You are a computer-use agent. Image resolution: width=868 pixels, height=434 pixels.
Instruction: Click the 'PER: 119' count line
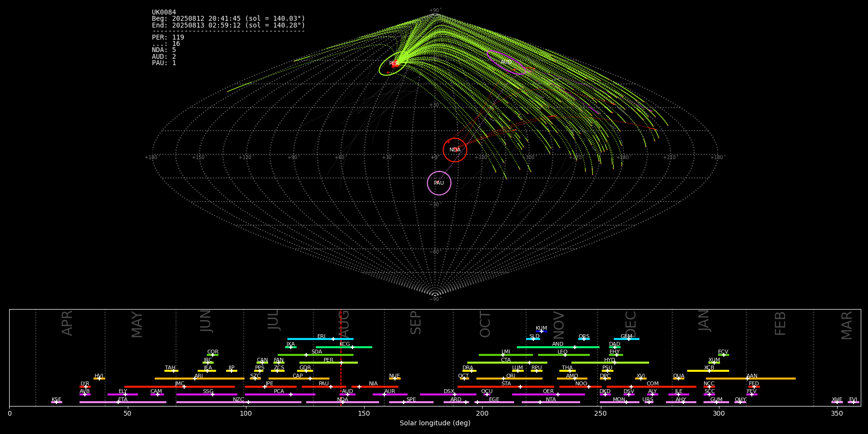(168, 38)
